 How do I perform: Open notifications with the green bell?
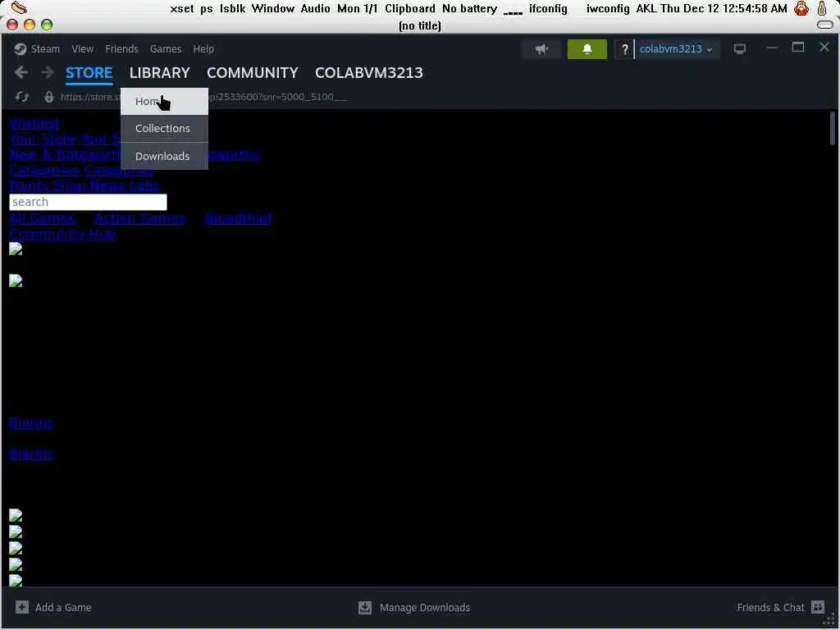click(587, 49)
